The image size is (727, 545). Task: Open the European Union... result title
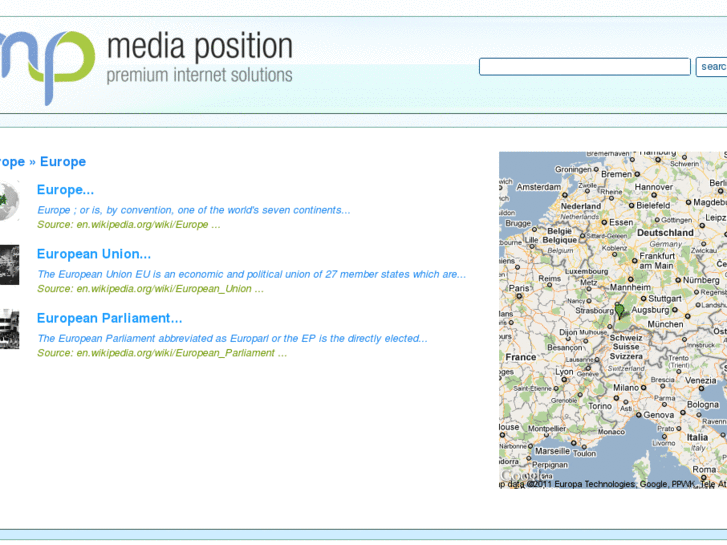pyautogui.click(x=94, y=254)
